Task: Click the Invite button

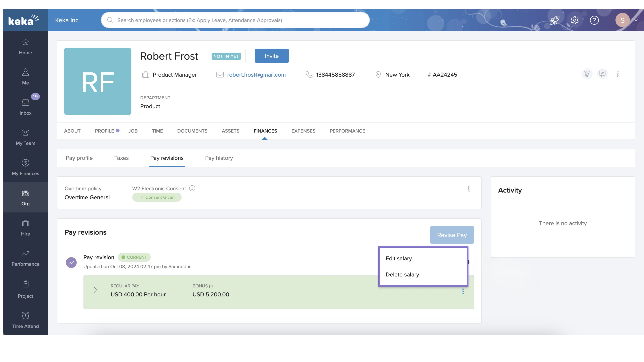Action: click(x=272, y=56)
